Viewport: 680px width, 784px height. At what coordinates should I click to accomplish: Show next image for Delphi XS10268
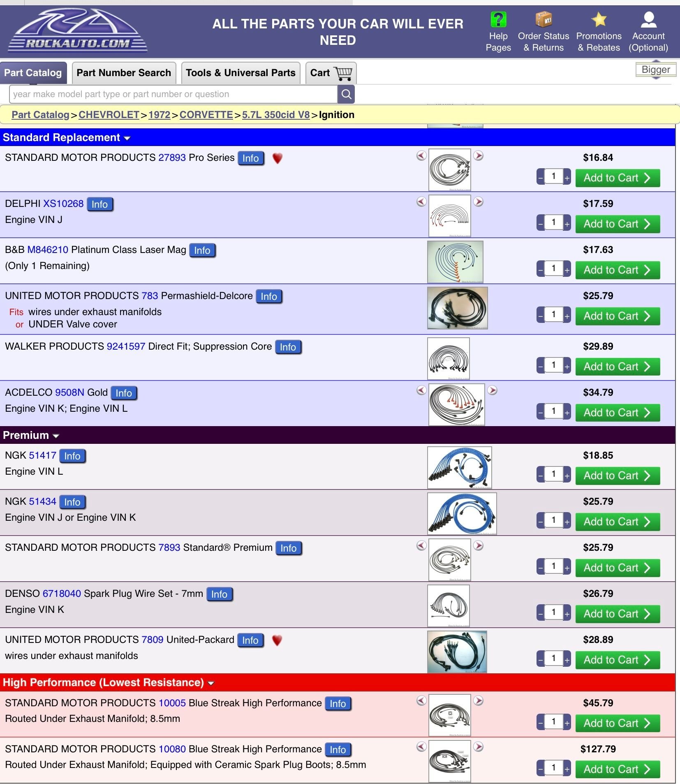479,202
